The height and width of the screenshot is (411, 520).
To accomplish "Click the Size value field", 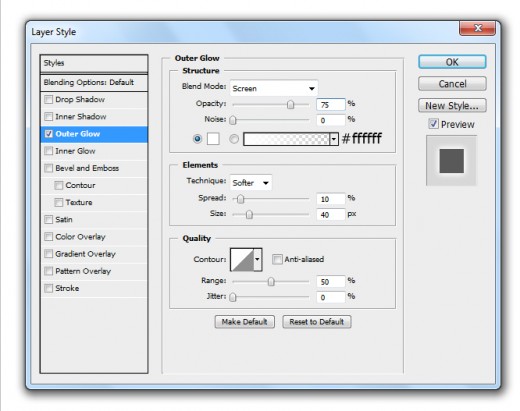I will coord(331,215).
